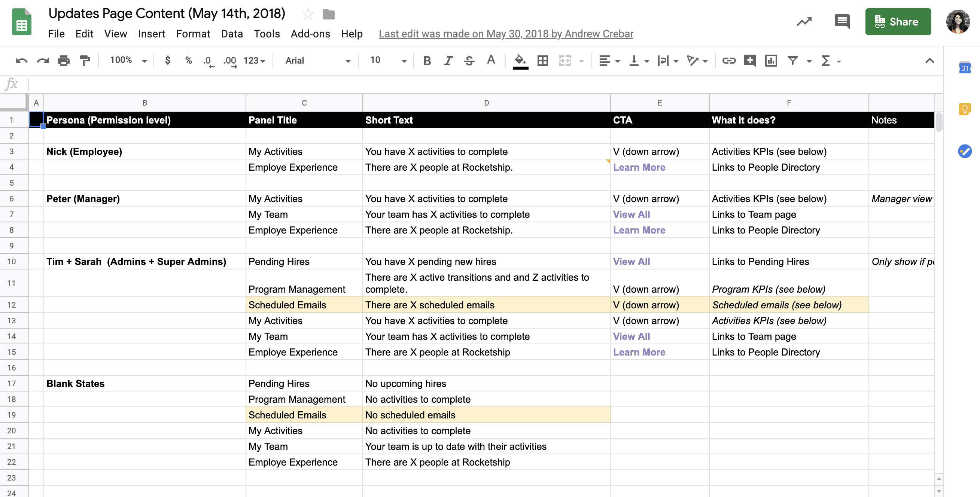Click the merge cells icon
980x497 pixels.
565,61
